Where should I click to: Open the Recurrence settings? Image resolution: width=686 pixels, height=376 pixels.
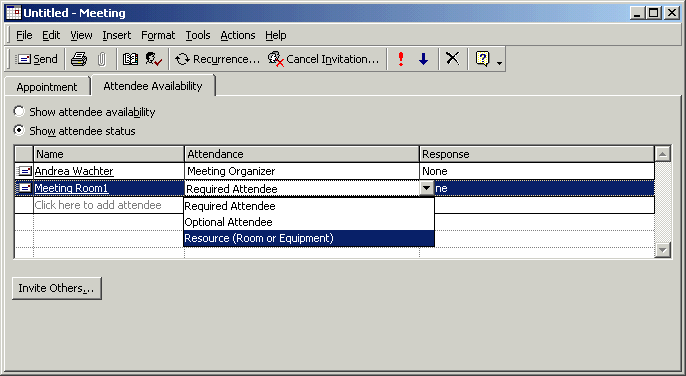(x=217, y=59)
